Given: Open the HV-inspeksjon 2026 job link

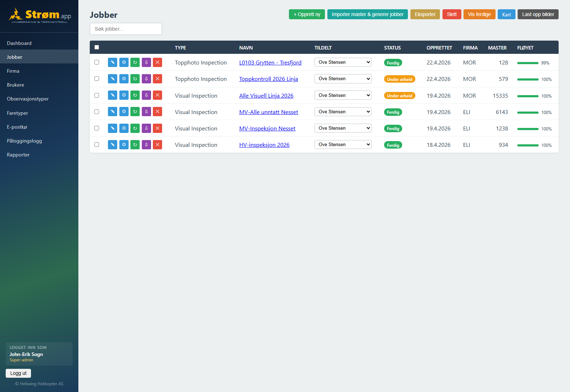Looking at the screenshot, I should (264, 145).
